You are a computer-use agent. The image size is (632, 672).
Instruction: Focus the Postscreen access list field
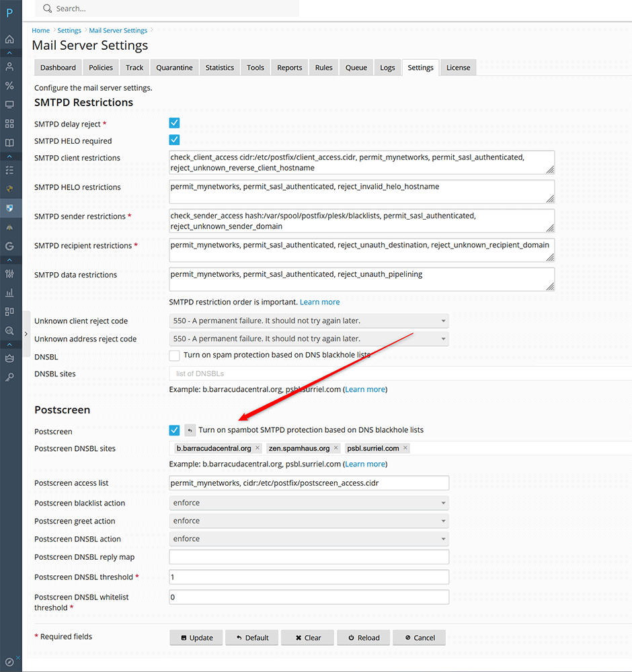coord(309,483)
